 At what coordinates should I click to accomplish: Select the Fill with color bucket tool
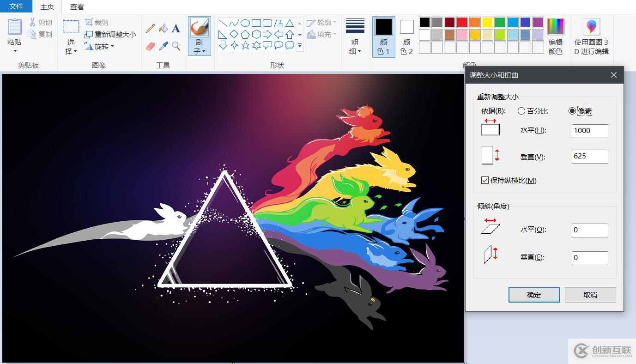(x=163, y=28)
